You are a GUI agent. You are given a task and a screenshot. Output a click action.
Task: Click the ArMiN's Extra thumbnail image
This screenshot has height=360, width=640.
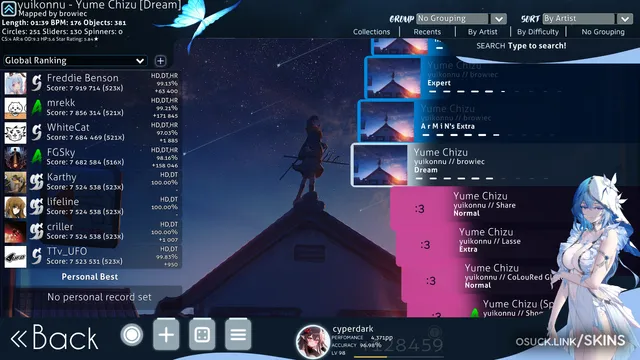[x=387, y=121]
